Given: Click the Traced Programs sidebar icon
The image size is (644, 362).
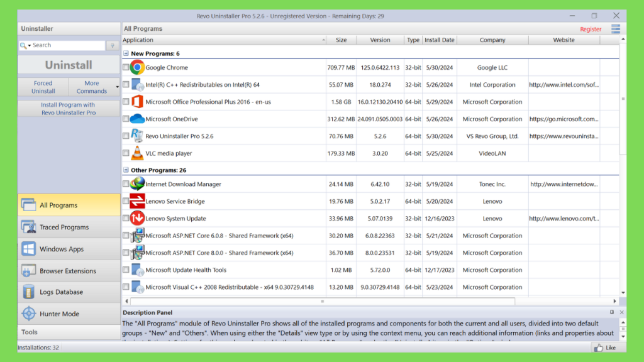Looking at the screenshot, I should (28, 227).
